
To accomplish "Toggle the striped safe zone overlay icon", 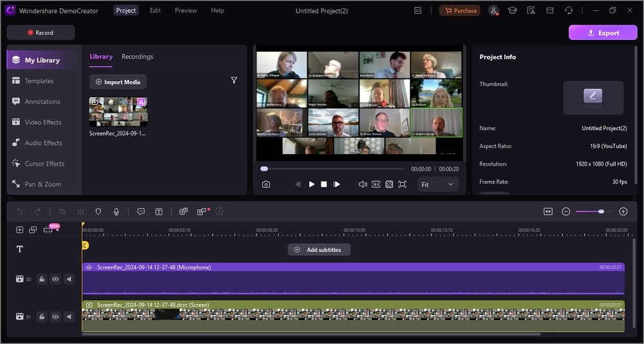I will point(389,184).
